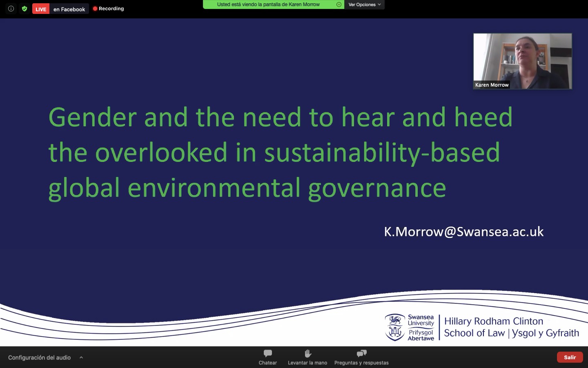Click the green screen-sharing notification banner
Screen dimensions: 588x368
(268, 4)
